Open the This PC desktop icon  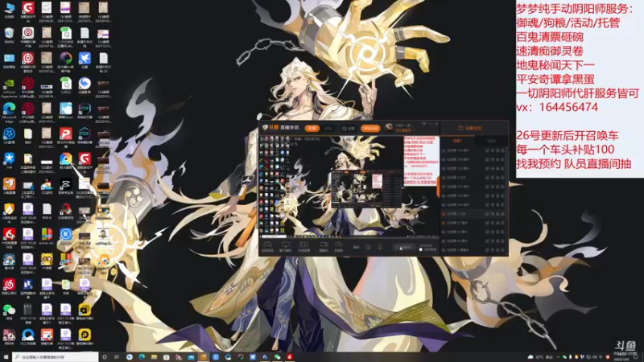9,10
